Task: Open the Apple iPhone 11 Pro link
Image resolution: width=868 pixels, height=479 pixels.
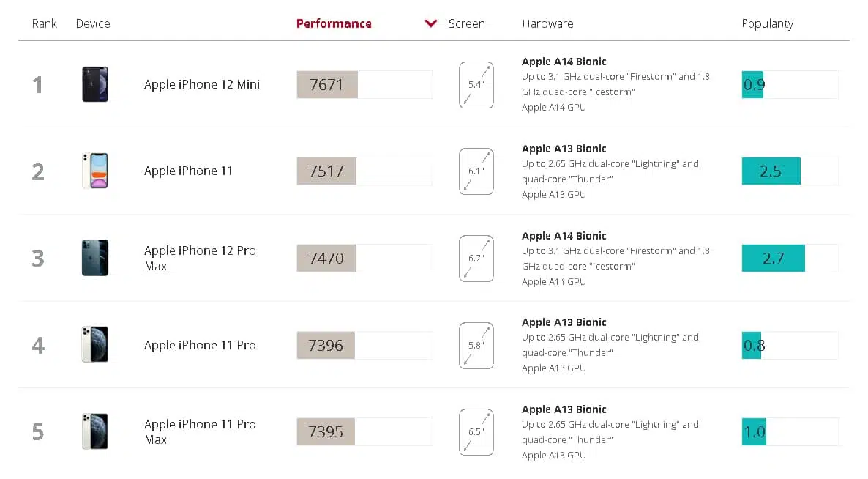Action: coord(200,345)
